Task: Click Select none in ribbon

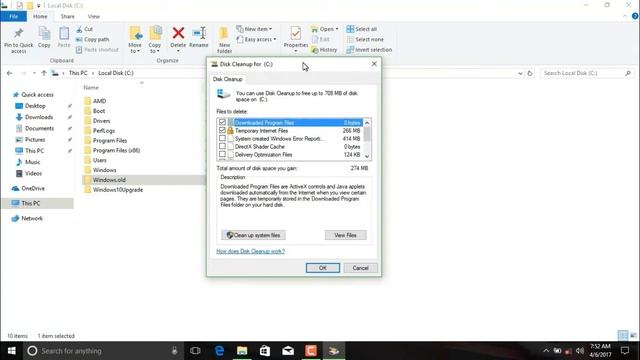Action: point(365,40)
